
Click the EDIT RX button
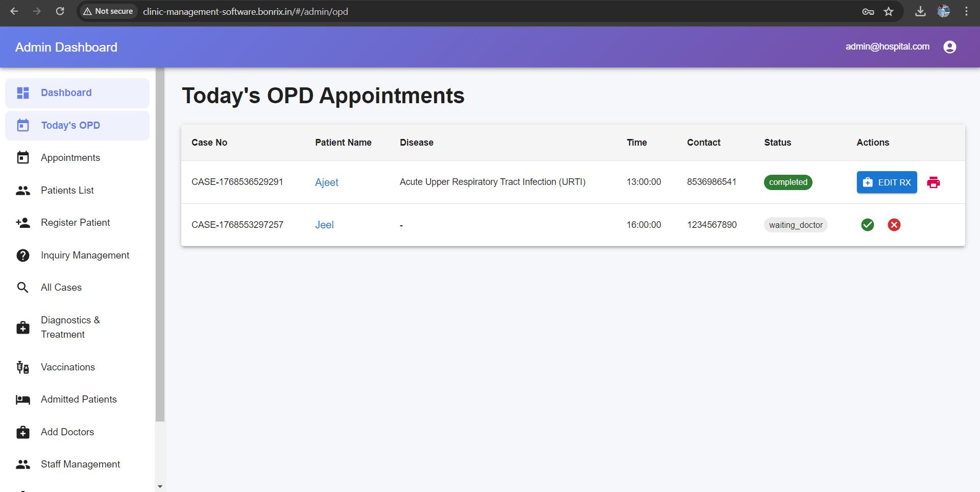coord(887,182)
